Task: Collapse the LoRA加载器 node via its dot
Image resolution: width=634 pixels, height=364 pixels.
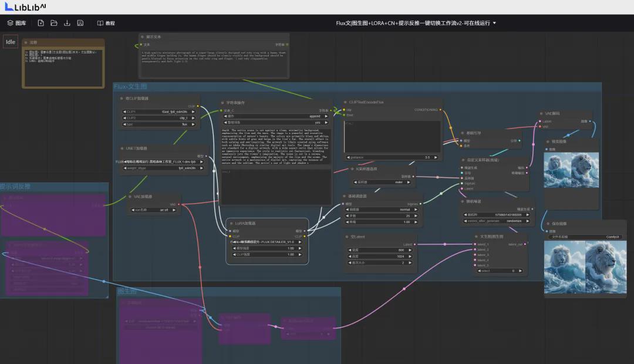Action: click(231, 223)
